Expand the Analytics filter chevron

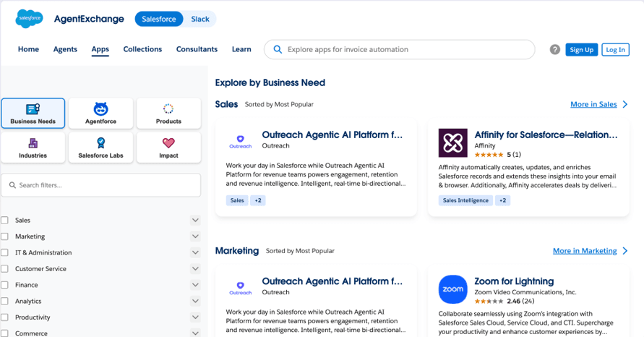click(195, 301)
